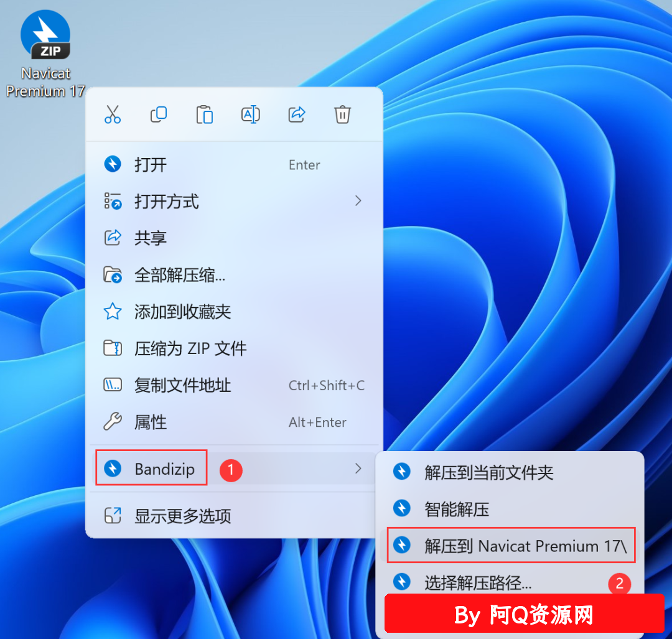Click the path icon beside 复制文件地址

tap(113, 385)
